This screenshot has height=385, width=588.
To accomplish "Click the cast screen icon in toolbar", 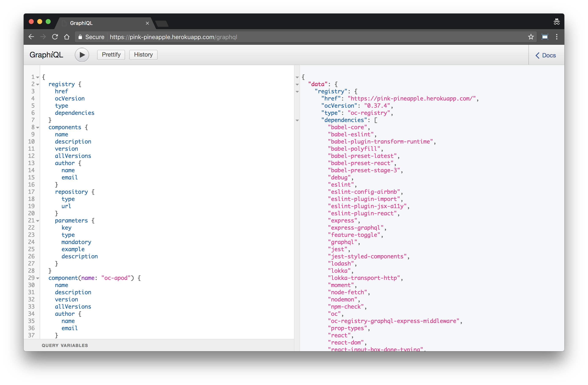I will tap(544, 37).
